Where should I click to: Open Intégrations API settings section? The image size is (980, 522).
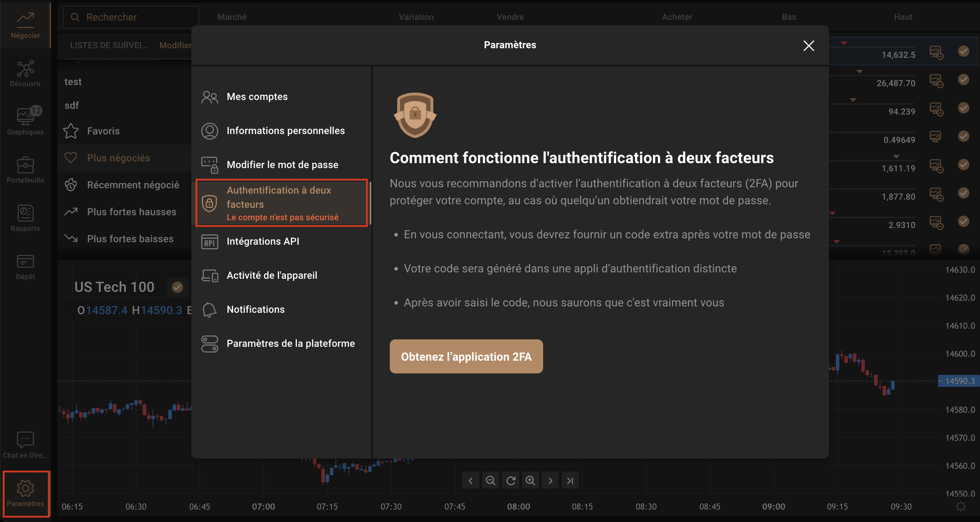point(263,241)
